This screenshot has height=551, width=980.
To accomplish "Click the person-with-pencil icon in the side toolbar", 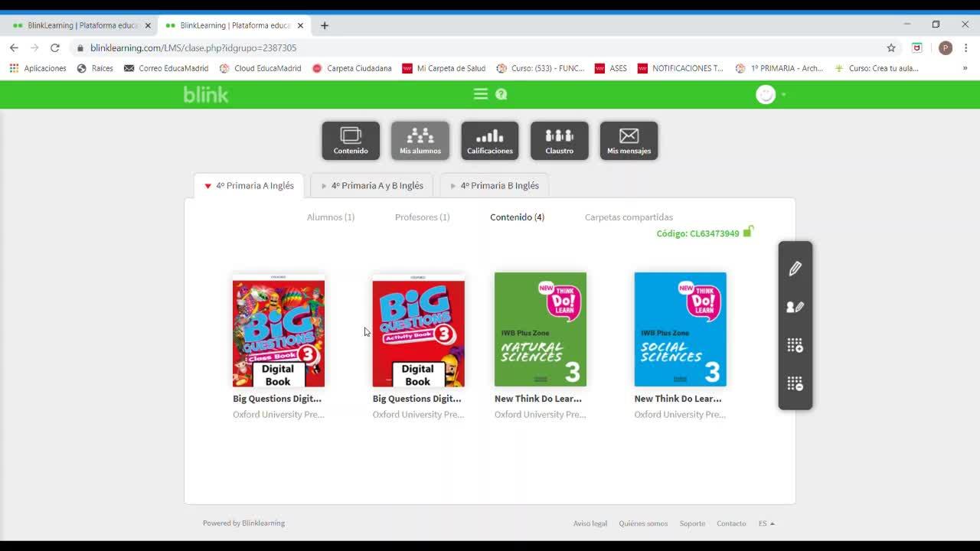I will click(795, 307).
